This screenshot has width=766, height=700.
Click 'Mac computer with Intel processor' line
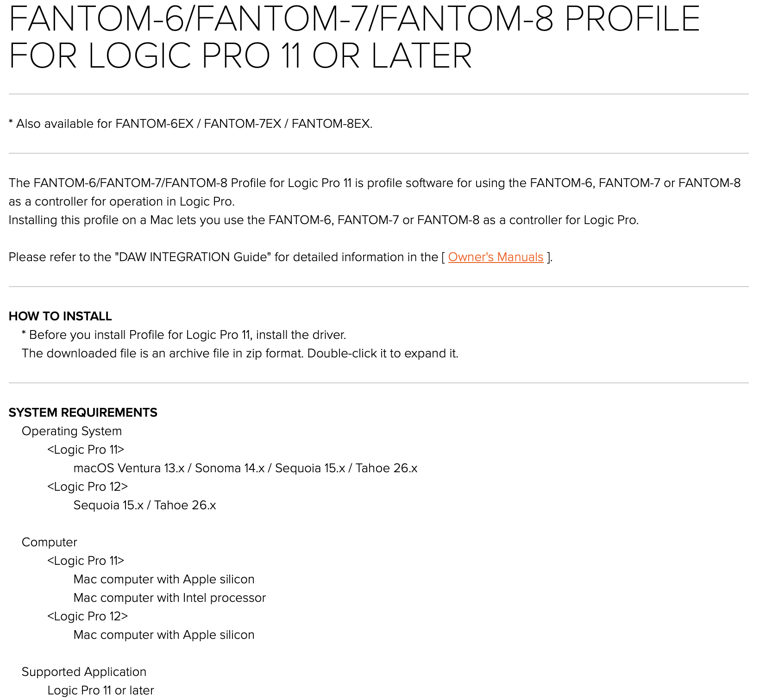coord(170,598)
